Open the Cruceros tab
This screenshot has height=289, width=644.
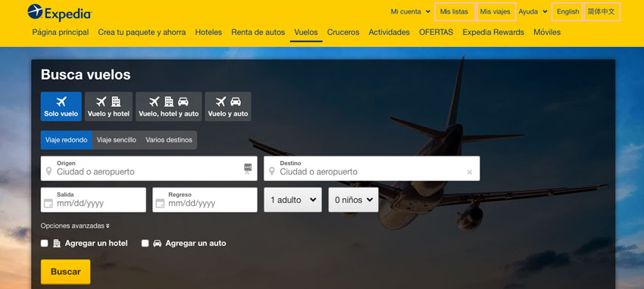[x=343, y=32]
